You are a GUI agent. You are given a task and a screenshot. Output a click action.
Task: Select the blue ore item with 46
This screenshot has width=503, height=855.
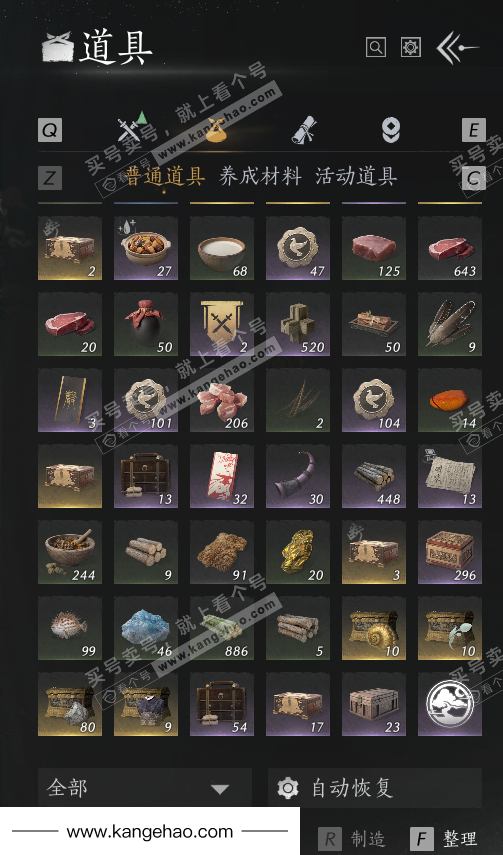(x=146, y=628)
